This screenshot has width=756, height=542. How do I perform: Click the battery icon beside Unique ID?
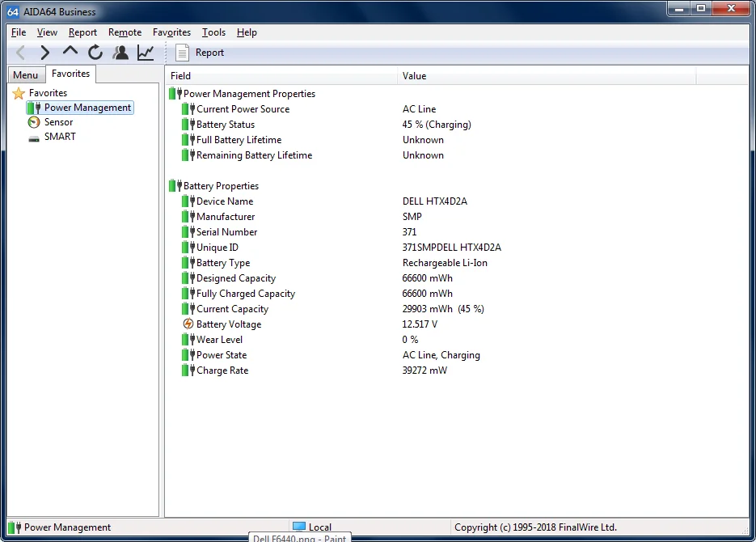coord(188,248)
